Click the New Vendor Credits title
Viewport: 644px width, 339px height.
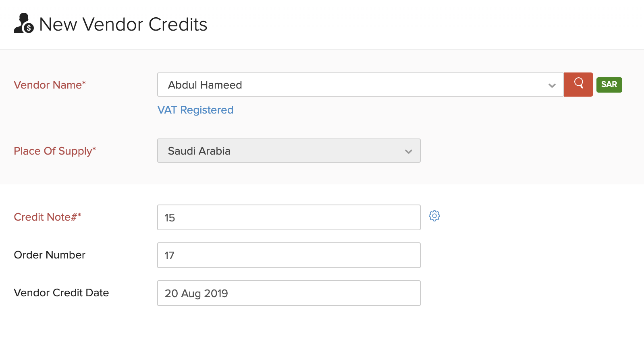(123, 24)
